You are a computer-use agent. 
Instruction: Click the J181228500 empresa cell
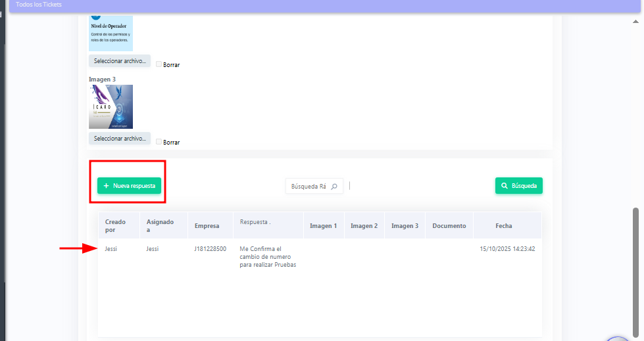211,249
